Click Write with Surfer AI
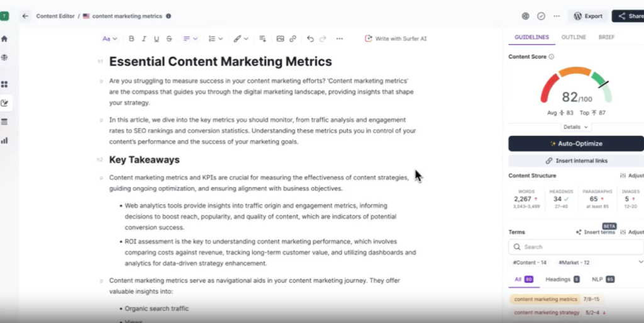 pos(396,38)
